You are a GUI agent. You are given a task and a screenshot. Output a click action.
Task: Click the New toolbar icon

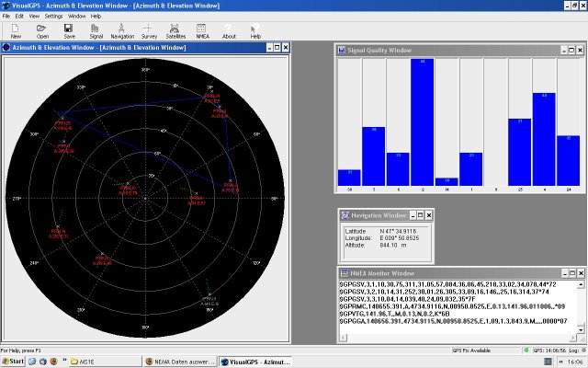click(x=16, y=31)
